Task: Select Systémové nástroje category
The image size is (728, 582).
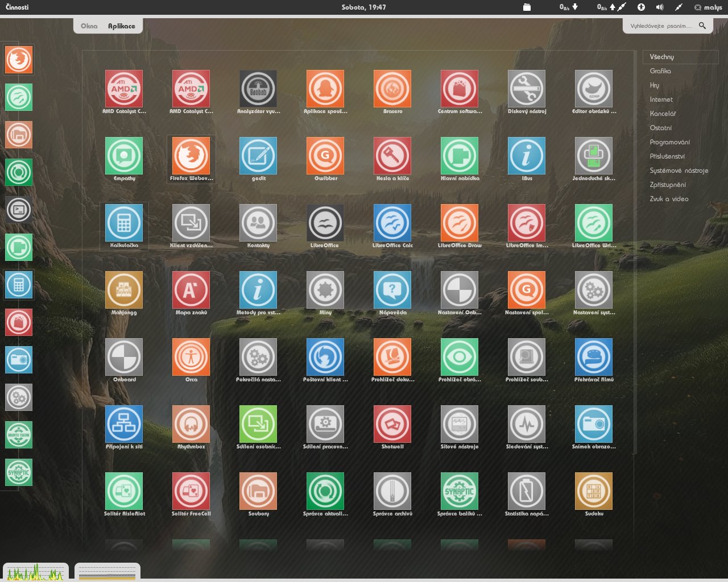Action: click(x=679, y=171)
